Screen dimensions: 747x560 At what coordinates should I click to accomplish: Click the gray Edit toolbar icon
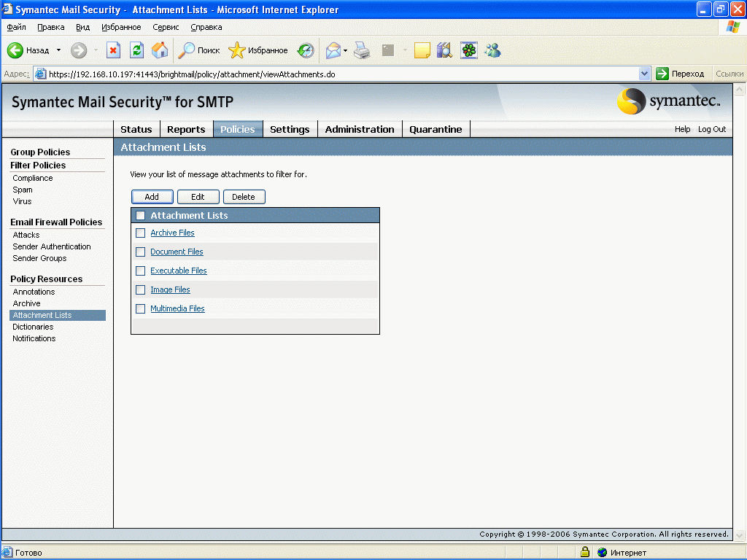click(388, 50)
